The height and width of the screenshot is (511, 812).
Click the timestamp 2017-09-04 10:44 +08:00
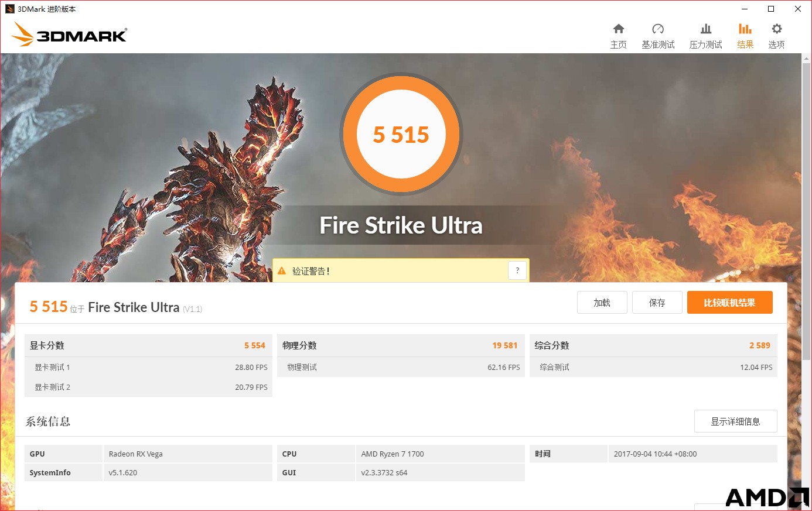pyautogui.click(x=656, y=454)
